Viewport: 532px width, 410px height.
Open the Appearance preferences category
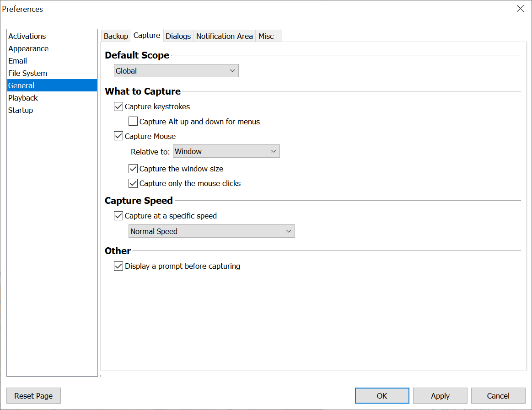[x=28, y=48]
